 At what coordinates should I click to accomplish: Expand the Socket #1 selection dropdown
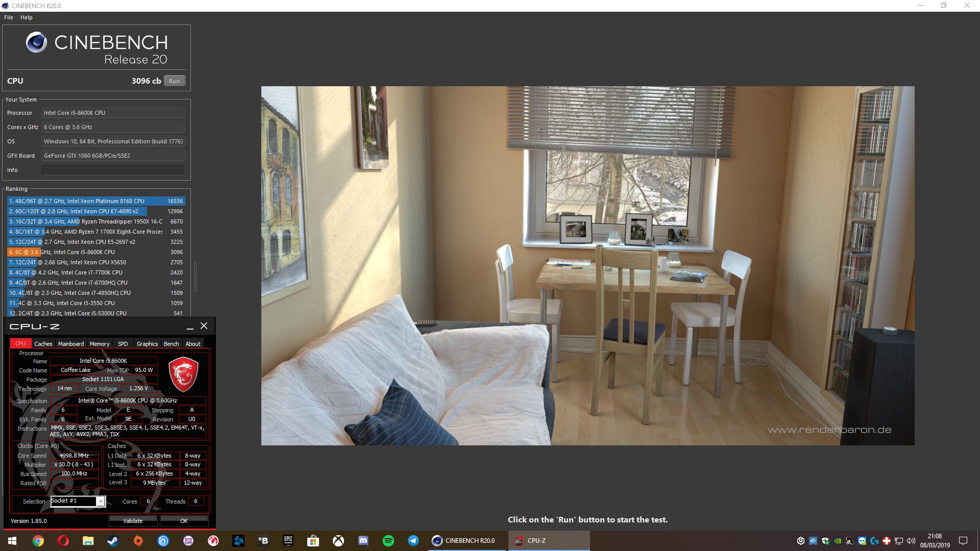[101, 502]
